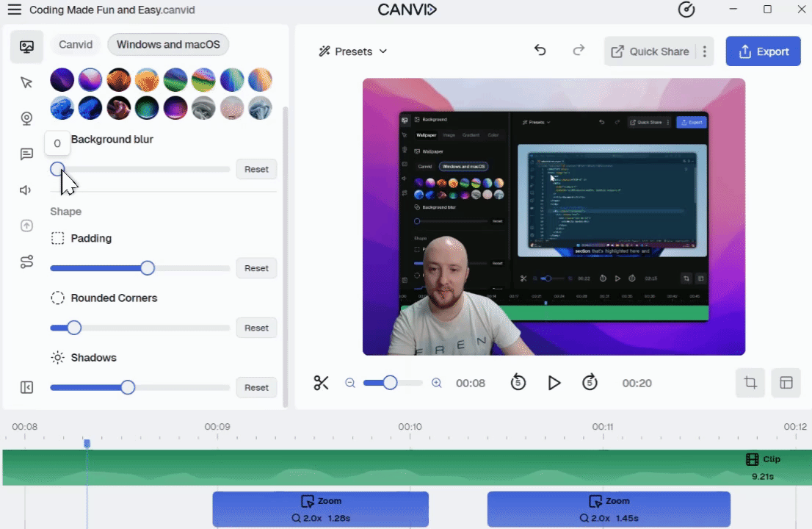Click the Shape section heading
The height and width of the screenshot is (529, 812).
pyautogui.click(x=66, y=212)
